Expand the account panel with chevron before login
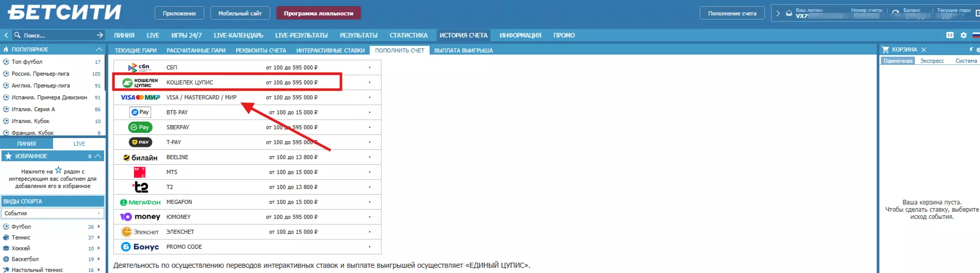Viewport: 980px width, 273px height. pyautogui.click(x=778, y=13)
